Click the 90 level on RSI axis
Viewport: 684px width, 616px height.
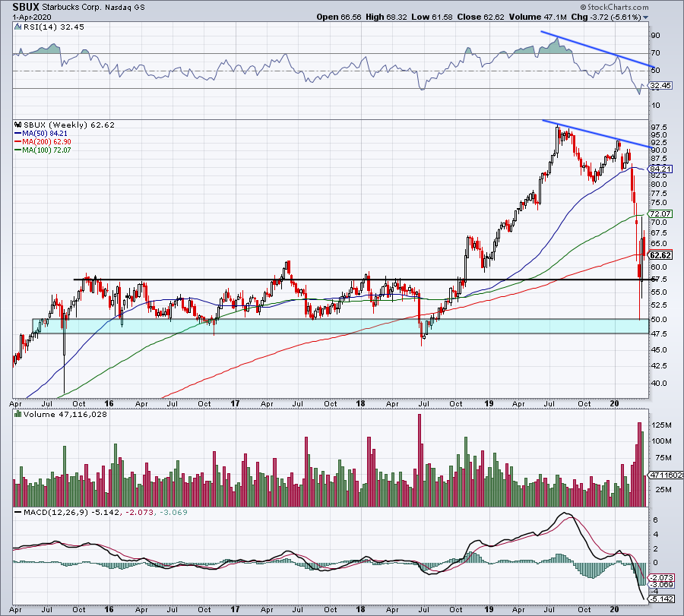point(656,35)
